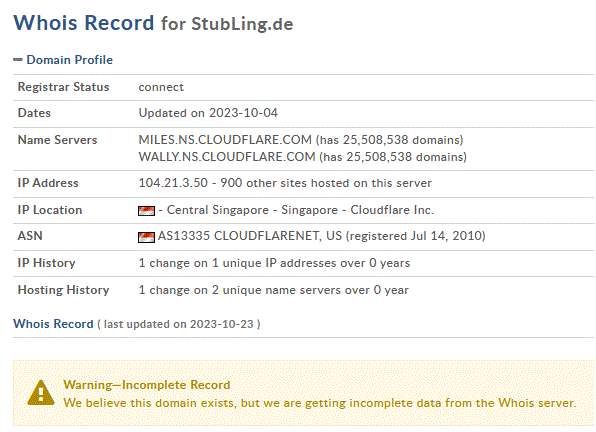Click the Whois Record page title

(x=84, y=23)
